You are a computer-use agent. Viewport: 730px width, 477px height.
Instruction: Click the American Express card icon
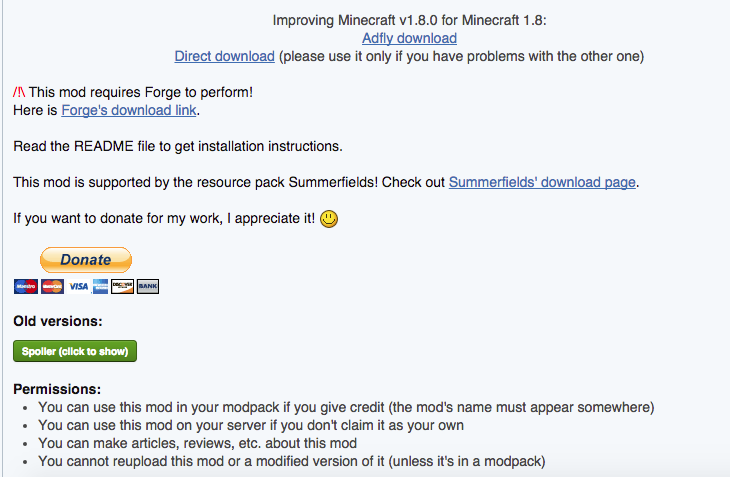100,286
